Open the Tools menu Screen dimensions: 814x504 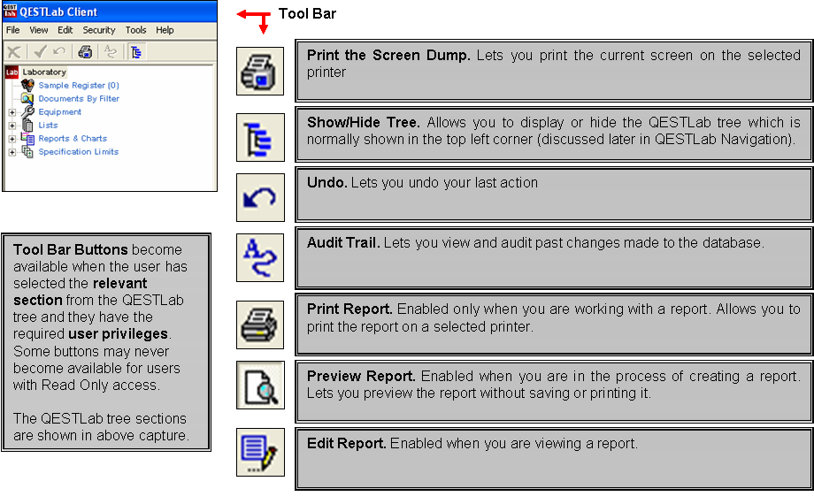(x=135, y=30)
